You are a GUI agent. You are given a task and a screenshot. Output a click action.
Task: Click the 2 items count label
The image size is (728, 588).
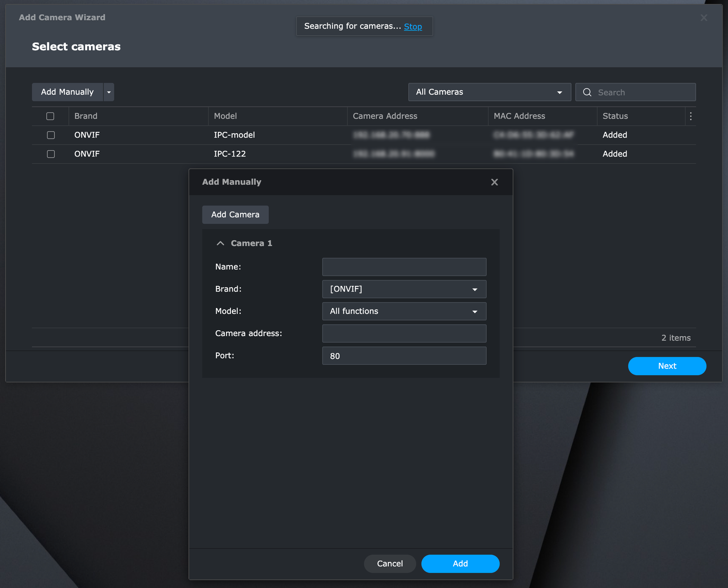tap(676, 338)
